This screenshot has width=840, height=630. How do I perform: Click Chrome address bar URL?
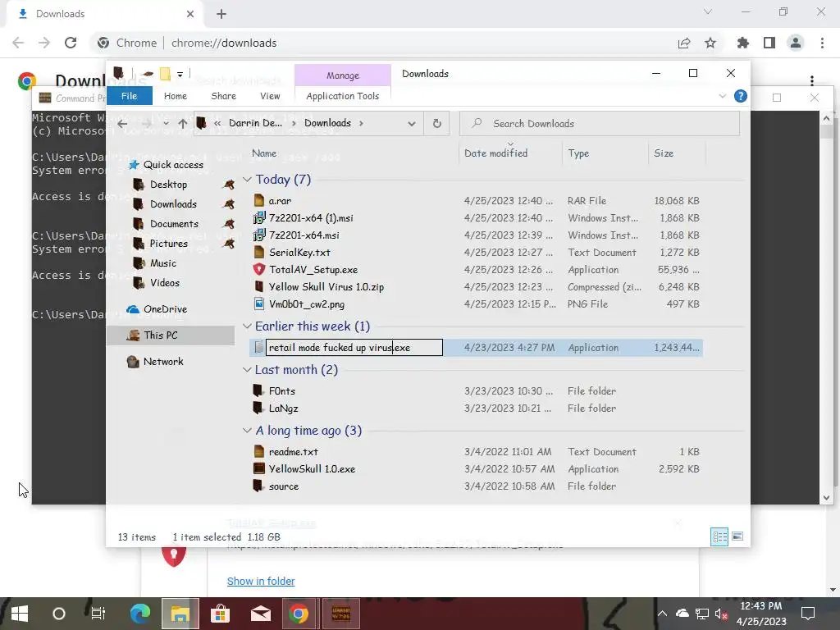click(224, 43)
